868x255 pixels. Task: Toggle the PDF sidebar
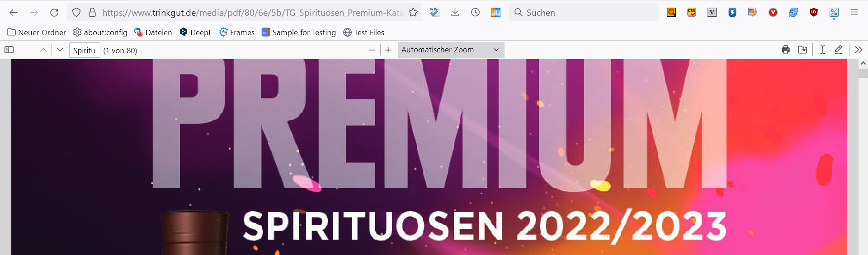coord(9,50)
